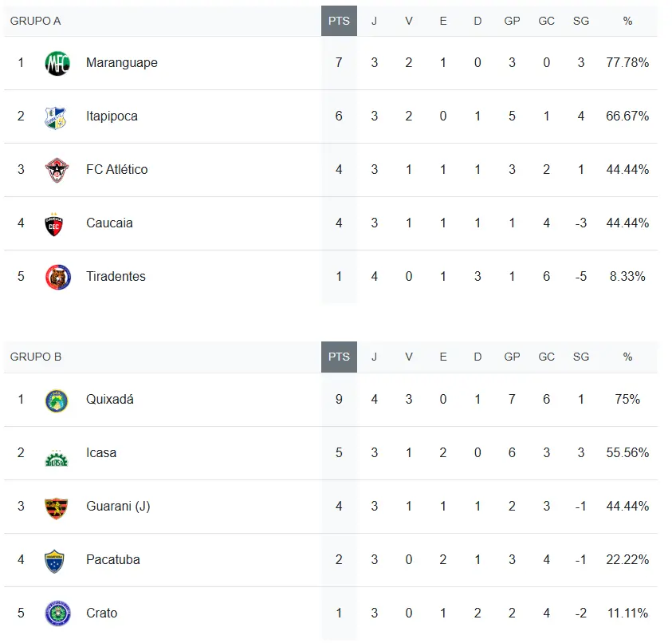The image size is (672, 643).
Task: Click the Itapipoca team logo
Action: 57,116
